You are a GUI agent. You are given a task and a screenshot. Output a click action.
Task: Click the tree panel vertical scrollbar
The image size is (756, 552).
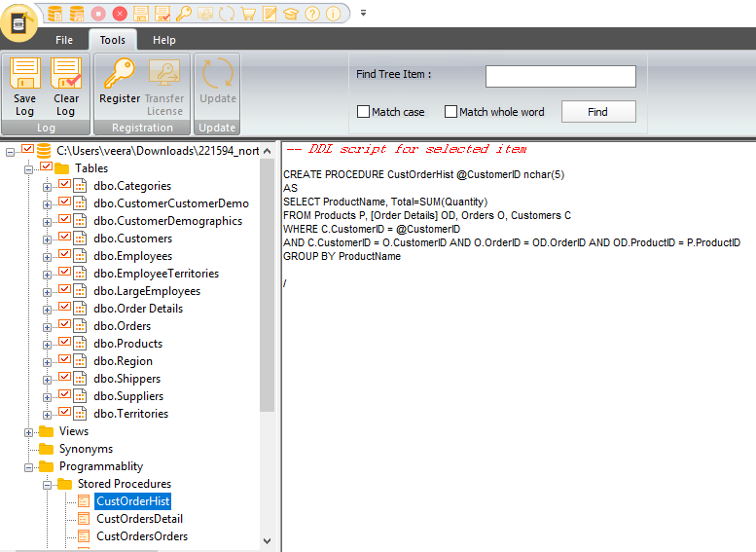[x=268, y=292]
